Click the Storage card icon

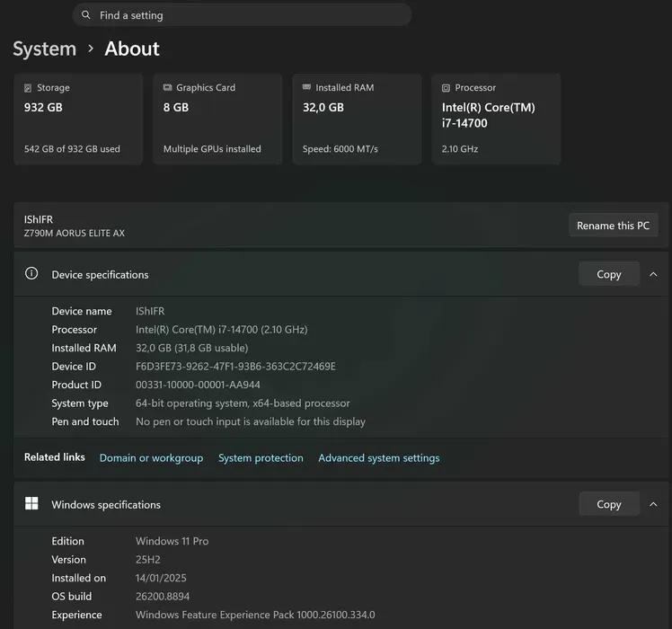(x=28, y=88)
